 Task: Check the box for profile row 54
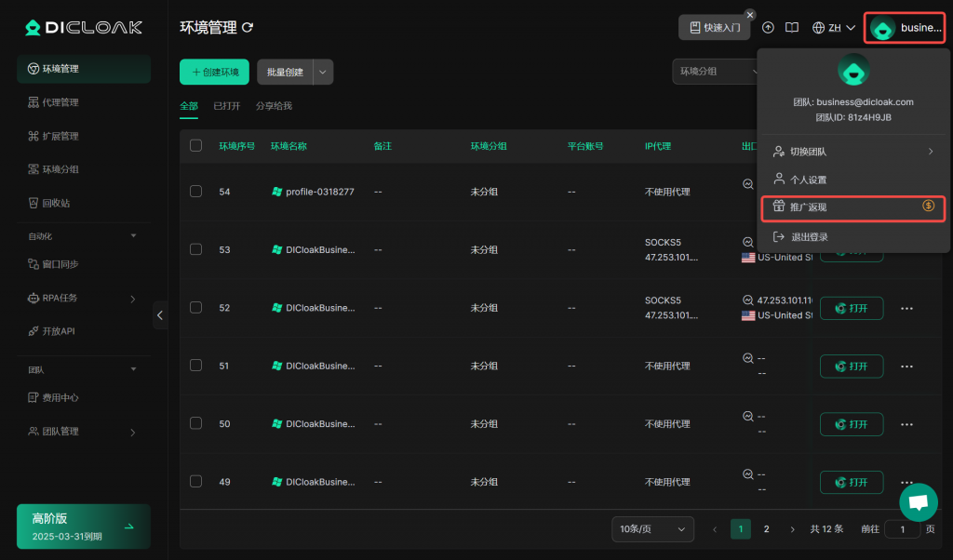point(195,191)
